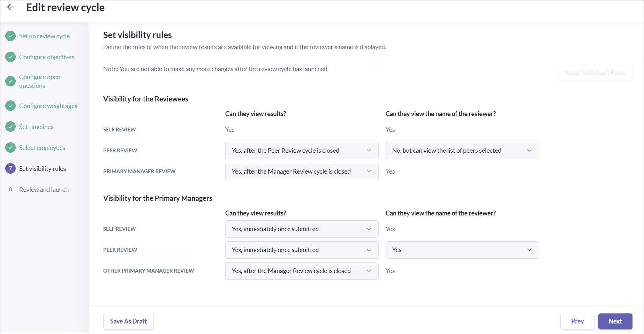Screen dimensions: 644x334
Task: Click the checkmark icon beside Configure objectives
Action: click(10, 57)
